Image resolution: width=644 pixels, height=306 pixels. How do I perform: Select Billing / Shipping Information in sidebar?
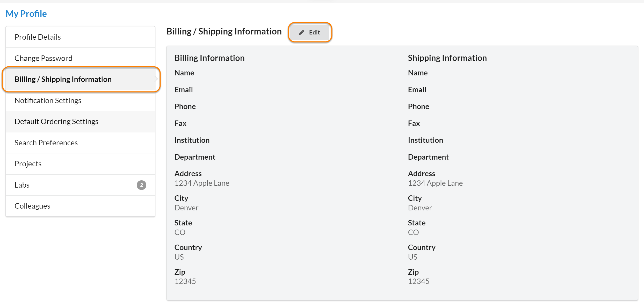click(x=63, y=79)
